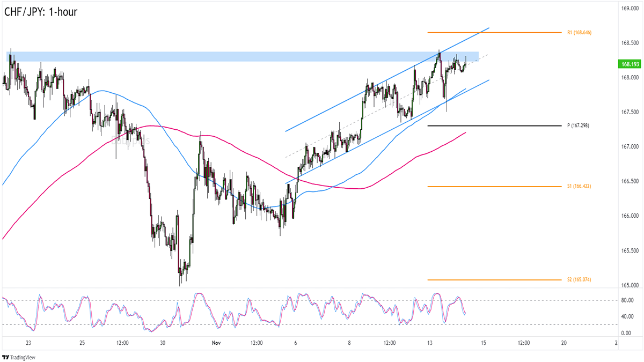
Task: Select the orange R1 horizontal line
Action: [494, 33]
